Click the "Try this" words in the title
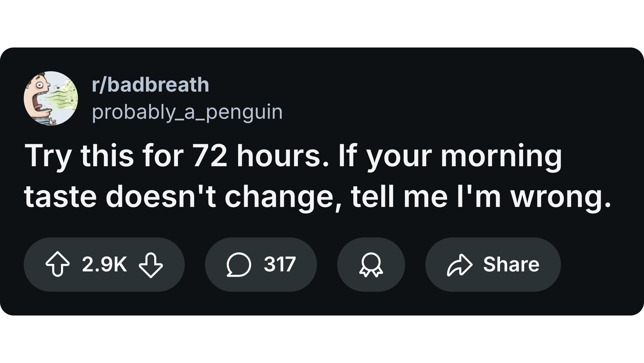644x363 pixels. coord(79,156)
